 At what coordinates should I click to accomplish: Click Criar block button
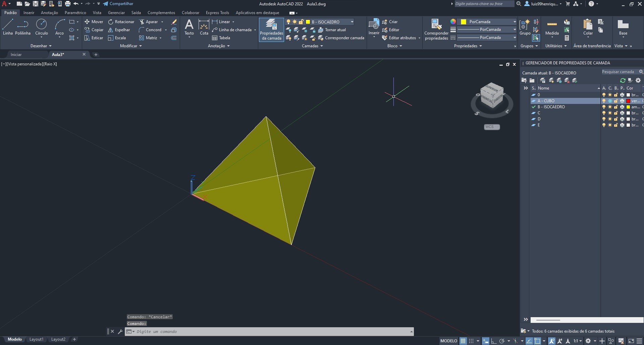click(x=390, y=22)
